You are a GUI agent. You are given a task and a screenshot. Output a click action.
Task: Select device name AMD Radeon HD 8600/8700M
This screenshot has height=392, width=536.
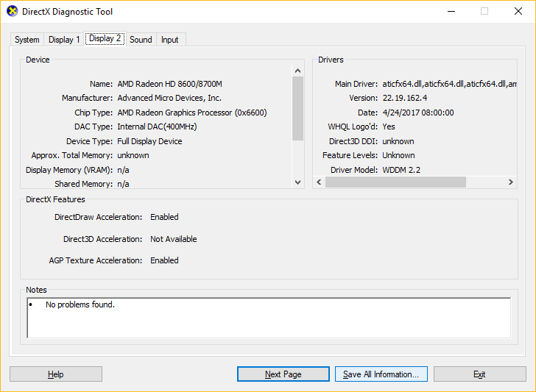[x=169, y=84]
